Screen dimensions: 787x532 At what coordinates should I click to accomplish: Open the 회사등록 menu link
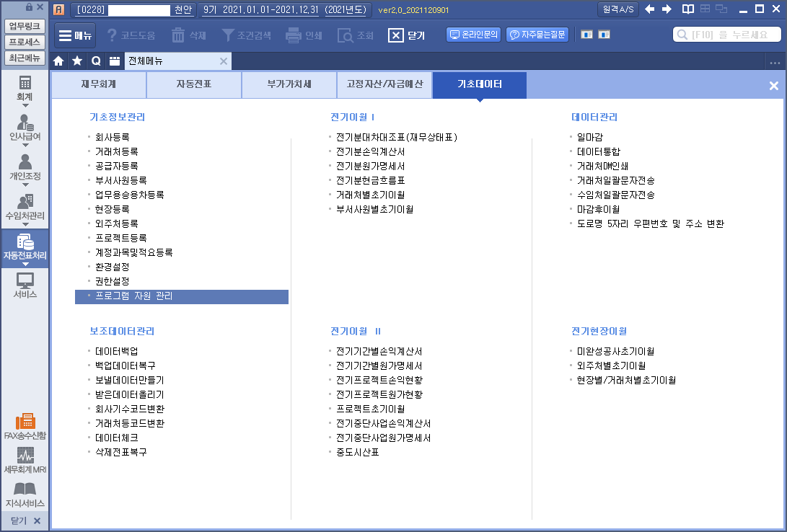pos(113,137)
